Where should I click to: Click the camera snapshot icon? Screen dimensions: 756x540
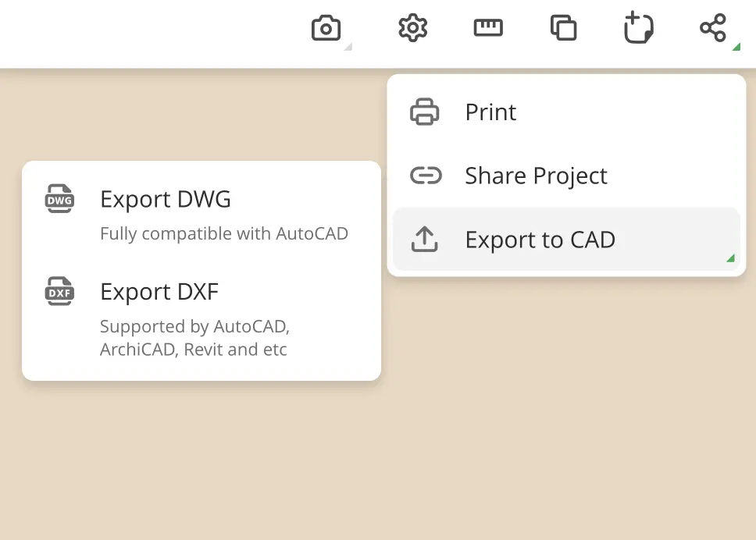(326, 29)
